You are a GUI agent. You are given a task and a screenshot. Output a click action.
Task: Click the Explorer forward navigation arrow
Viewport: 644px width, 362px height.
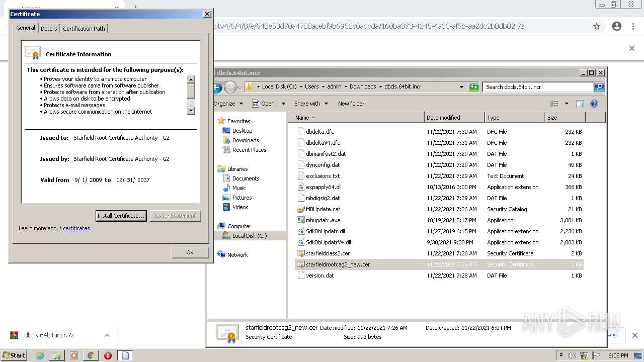[x=230, y=87]
